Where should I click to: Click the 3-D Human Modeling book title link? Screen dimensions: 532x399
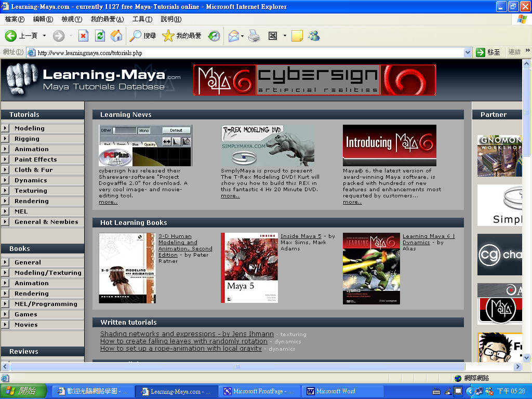pyautogui.click(x=185, y=245)
